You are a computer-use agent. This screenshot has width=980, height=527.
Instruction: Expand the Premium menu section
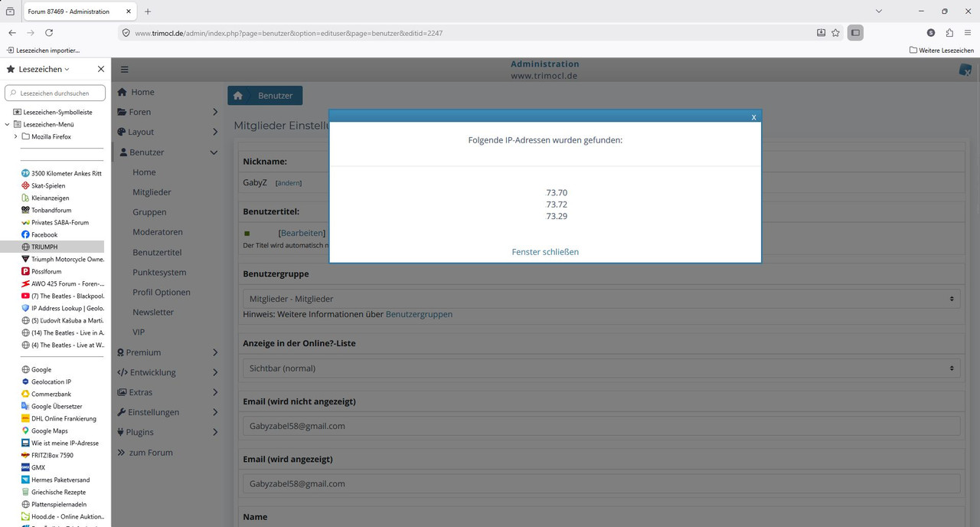click(167, 352)
